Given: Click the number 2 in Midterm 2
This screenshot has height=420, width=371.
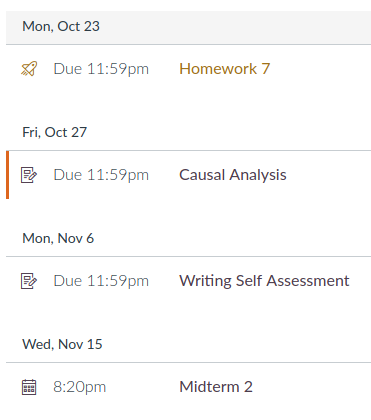Looking at the screenshot, I should [x=248, y=387].
